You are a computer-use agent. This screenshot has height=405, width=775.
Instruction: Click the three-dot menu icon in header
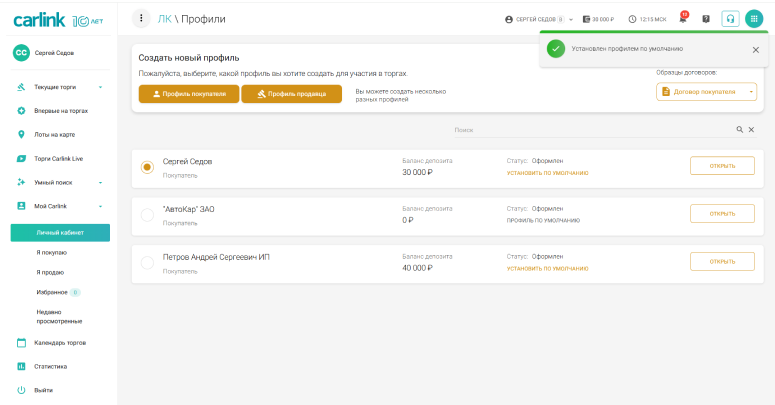click(x=141, y=19)
